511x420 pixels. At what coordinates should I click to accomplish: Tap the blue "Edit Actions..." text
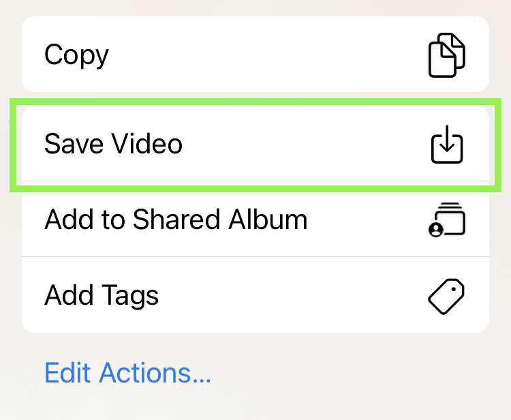(x=127, y=373)
